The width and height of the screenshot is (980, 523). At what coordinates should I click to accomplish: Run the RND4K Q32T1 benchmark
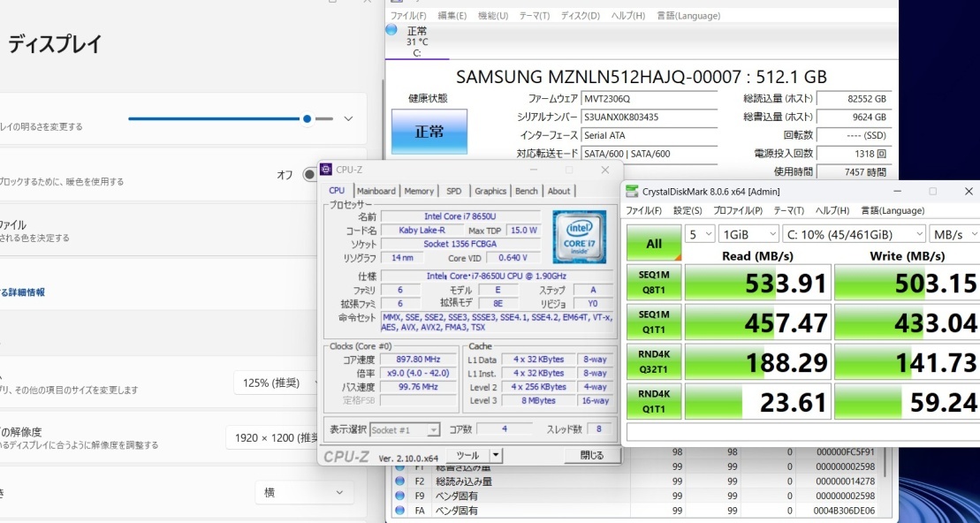click(x=654, y=361)
